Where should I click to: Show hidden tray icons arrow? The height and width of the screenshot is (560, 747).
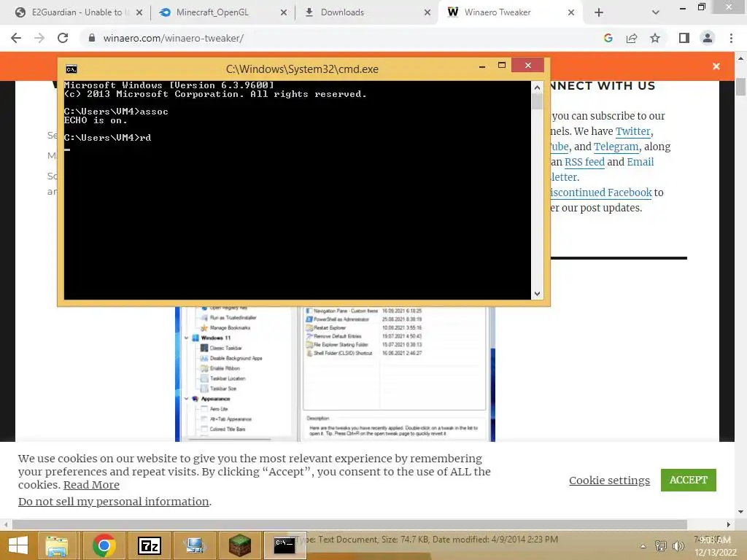click(643, 546)
